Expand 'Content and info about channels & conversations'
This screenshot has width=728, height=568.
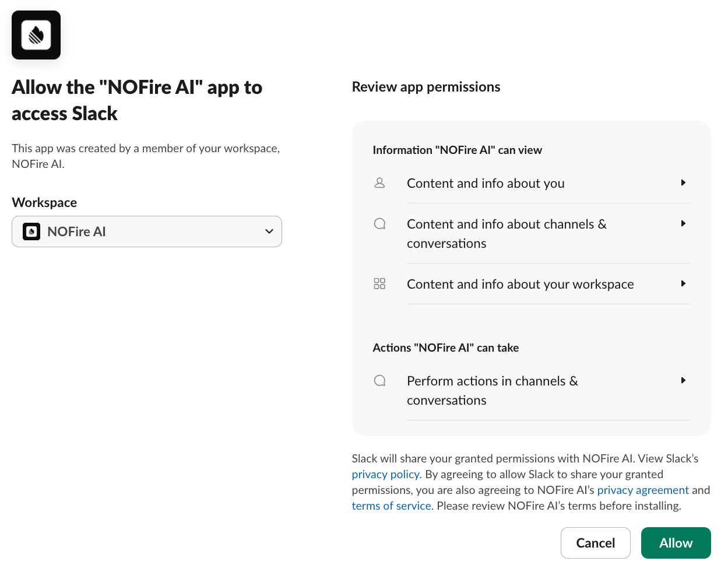point(683,223)
